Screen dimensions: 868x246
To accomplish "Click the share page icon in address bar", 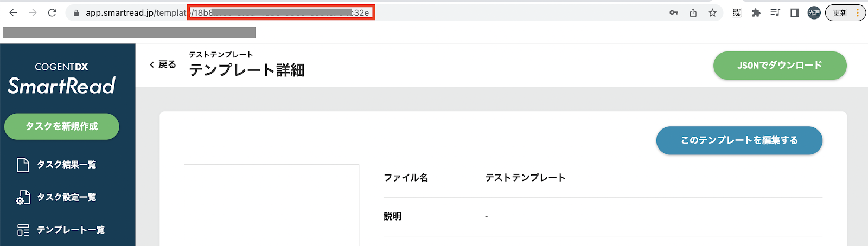I will pyautogui.click(x=693, y=12).
